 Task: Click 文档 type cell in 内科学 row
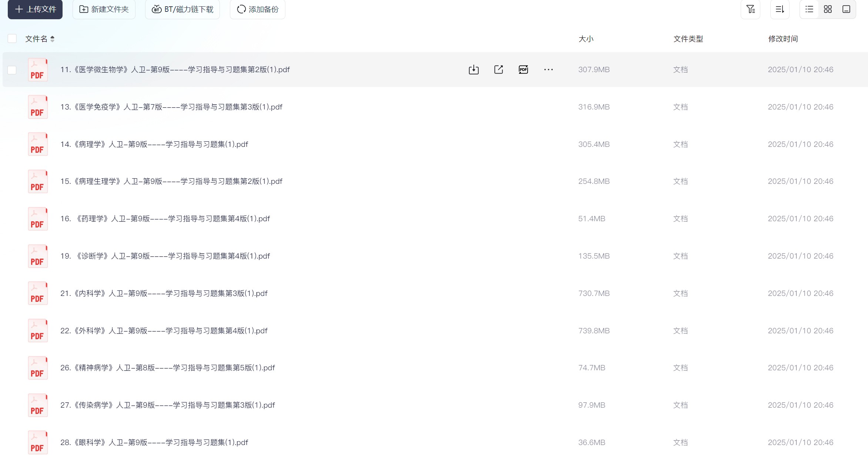pyautogui.click(x=680, y=293)
